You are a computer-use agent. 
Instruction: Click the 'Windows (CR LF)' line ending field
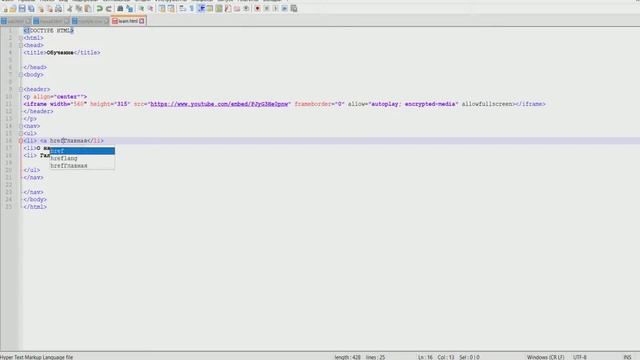tap(545, 357)
